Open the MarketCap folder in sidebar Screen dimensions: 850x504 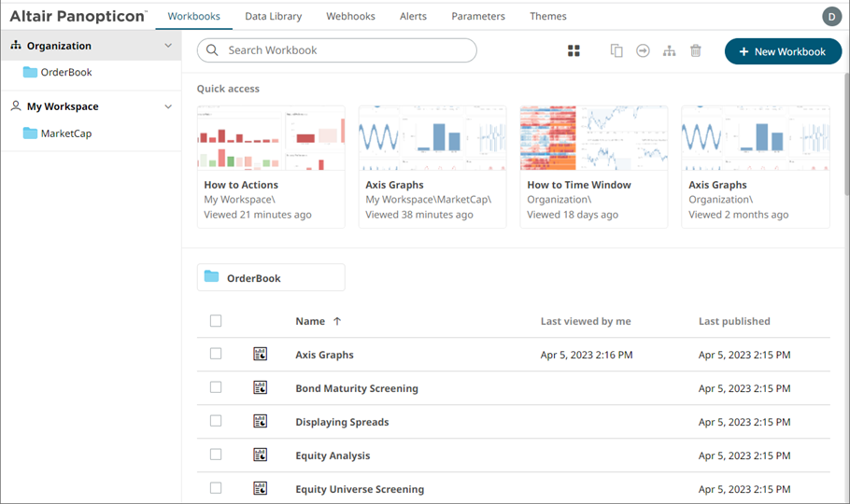(65, 133)
